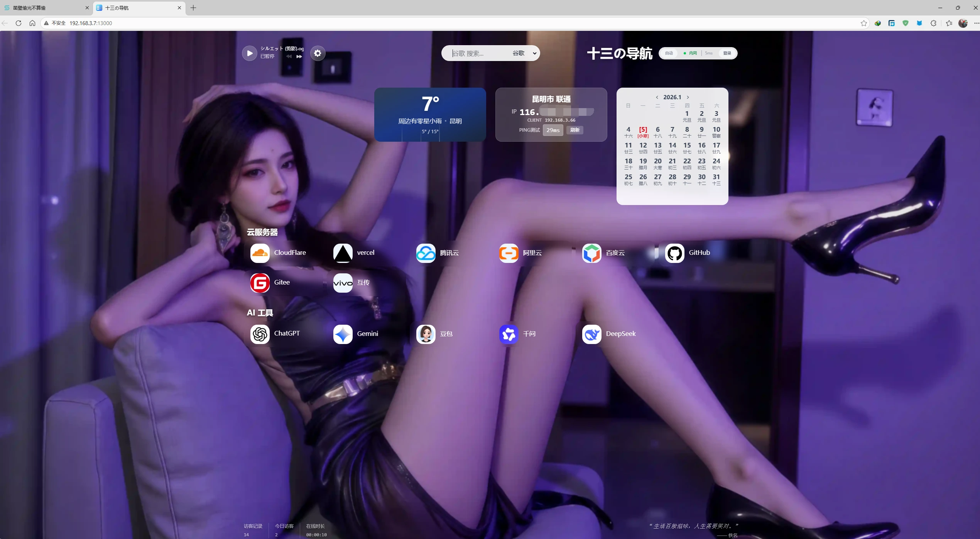This screenshot has height=539, width=980.
Task: Go to previous month in calendar
Action: coord(657,97)
